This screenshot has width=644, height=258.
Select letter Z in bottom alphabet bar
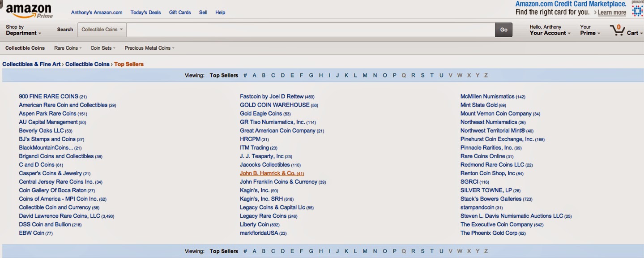[x=486, y=251]
